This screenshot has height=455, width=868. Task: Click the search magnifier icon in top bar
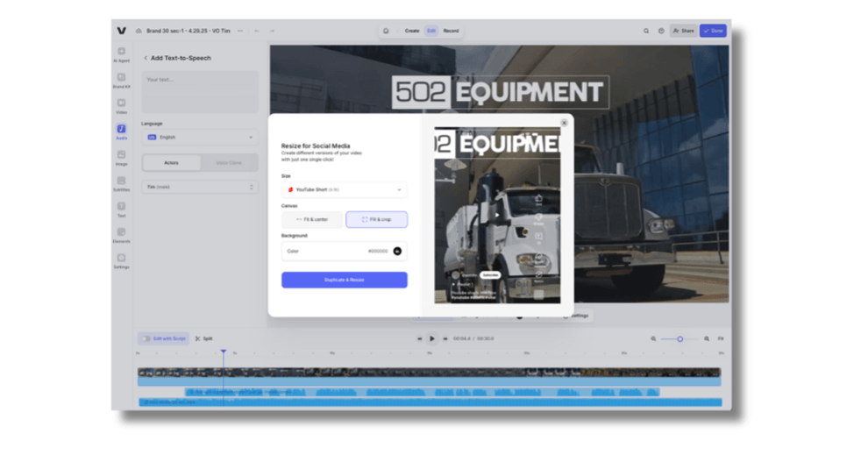tap(646, 31)
